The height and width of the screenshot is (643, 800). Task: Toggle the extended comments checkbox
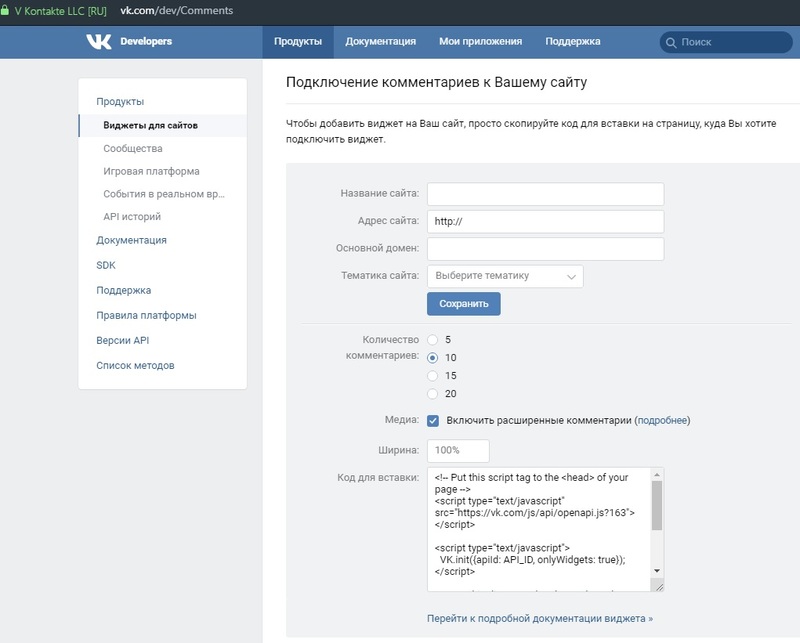coord(433,421)
